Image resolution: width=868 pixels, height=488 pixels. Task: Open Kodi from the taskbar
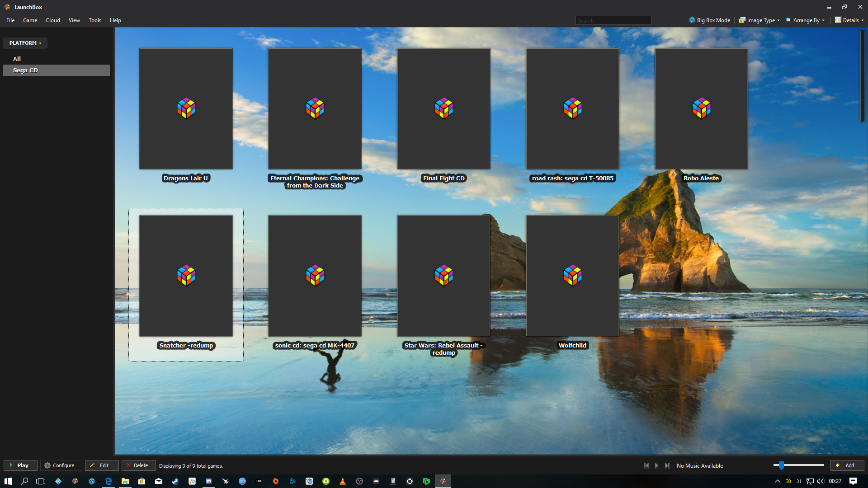[58, 481]
